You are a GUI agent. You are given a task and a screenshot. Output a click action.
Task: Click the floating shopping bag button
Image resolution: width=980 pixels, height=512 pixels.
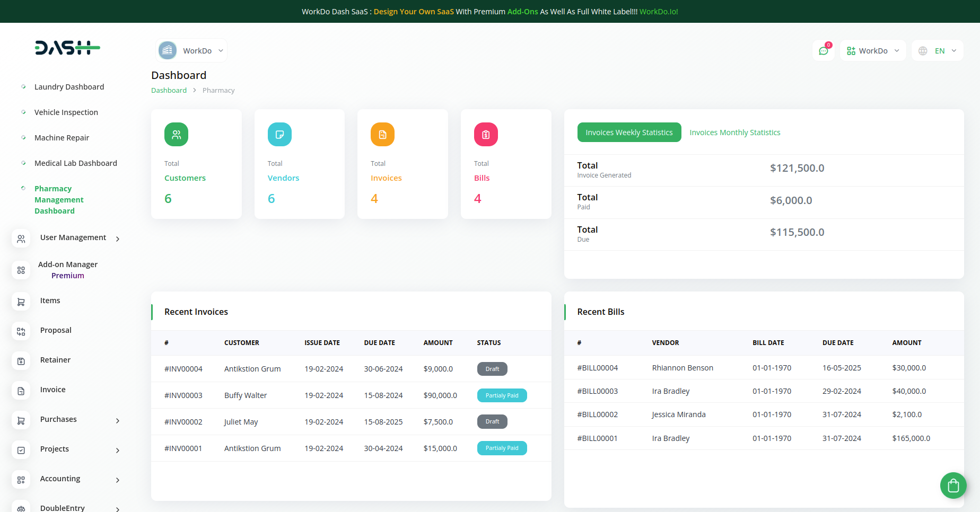click(953, 485)
